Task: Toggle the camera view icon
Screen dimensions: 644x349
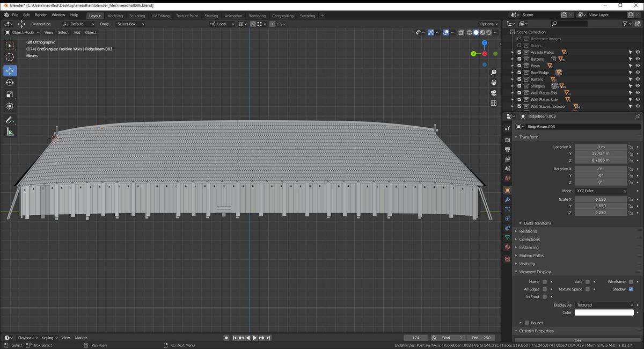Action: (x=494, y=92)
